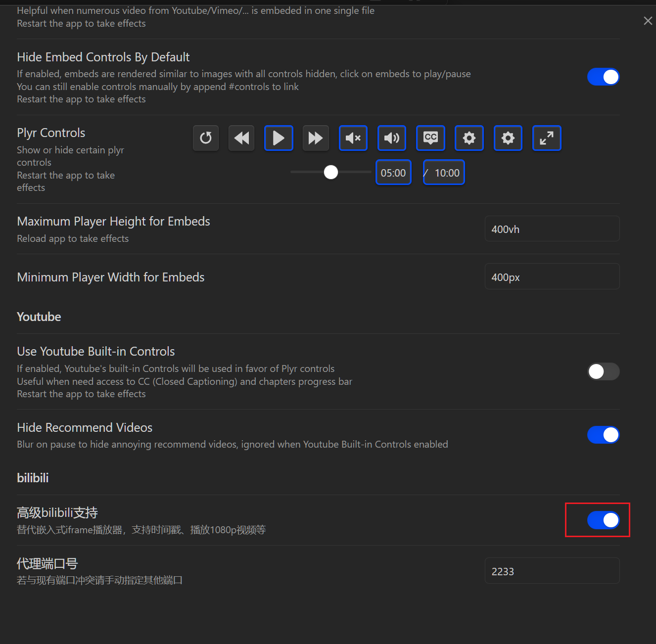The width and height of the screenshot is (656, 644).
Task: Turn off Hide Recommend Videos
Action: (603, 435)
